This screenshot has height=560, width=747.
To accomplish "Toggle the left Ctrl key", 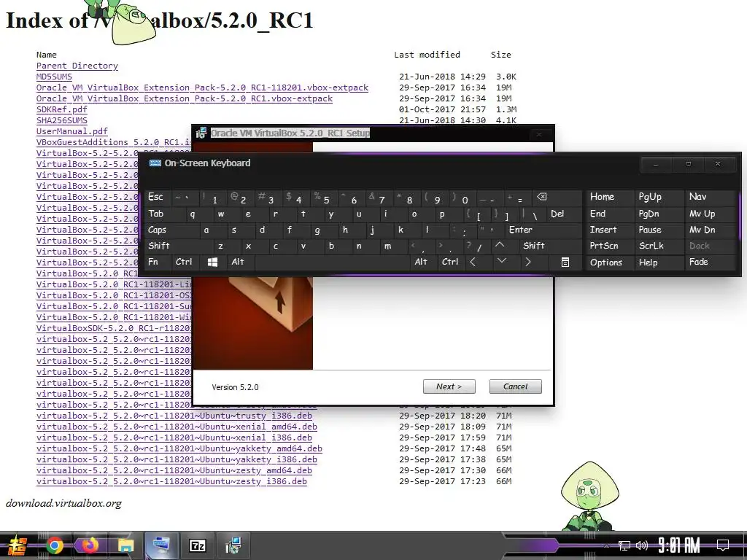I will [184, 262].
